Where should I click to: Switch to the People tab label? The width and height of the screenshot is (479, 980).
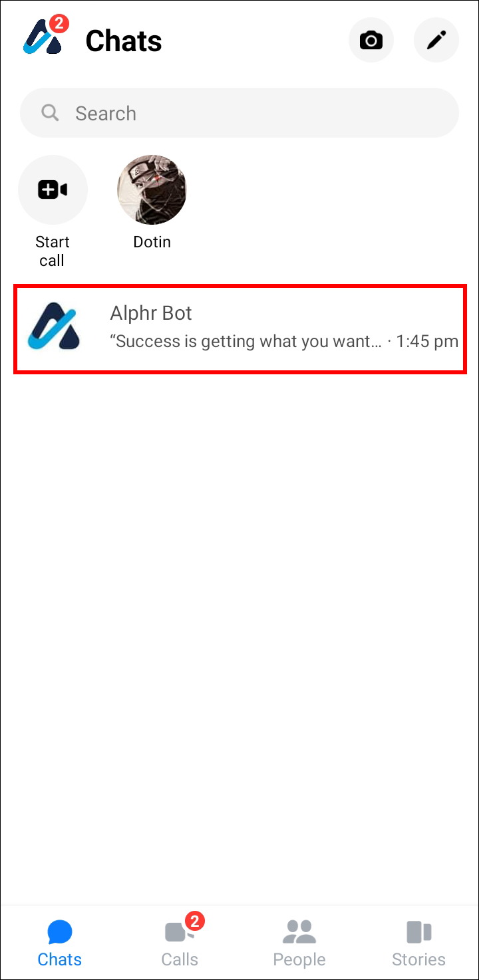coord(299,960)
